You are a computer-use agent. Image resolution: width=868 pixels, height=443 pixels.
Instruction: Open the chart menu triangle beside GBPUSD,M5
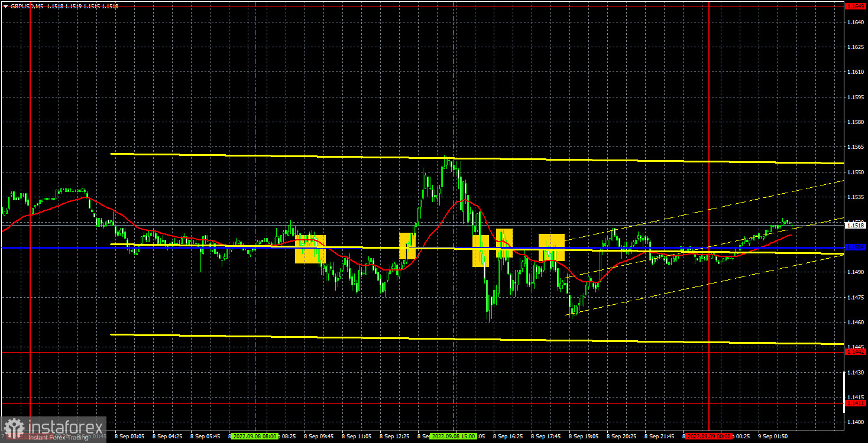5,5
